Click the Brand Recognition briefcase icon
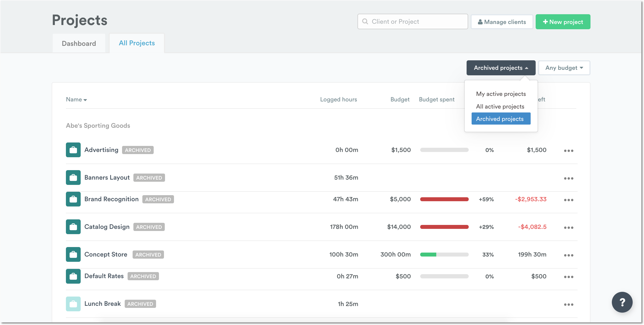644x325 pixels. coord(73,199)
